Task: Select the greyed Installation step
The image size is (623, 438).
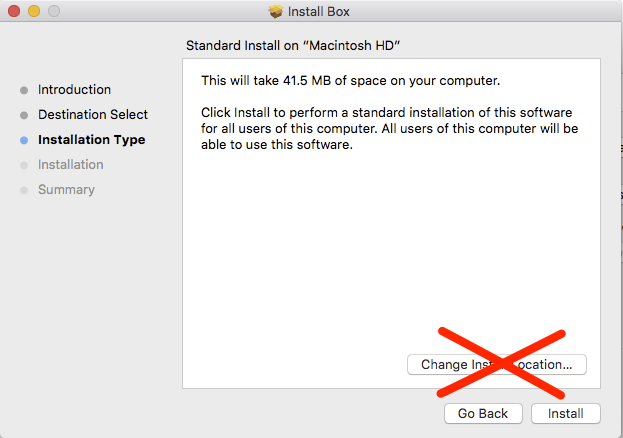Action: point(71,165)
